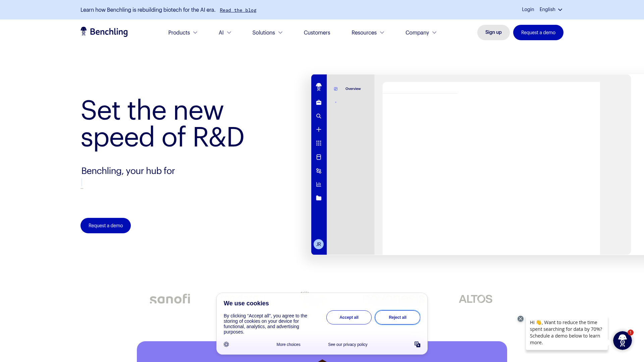Select the registry database icon in the sidebar

(x=319, y=157)
